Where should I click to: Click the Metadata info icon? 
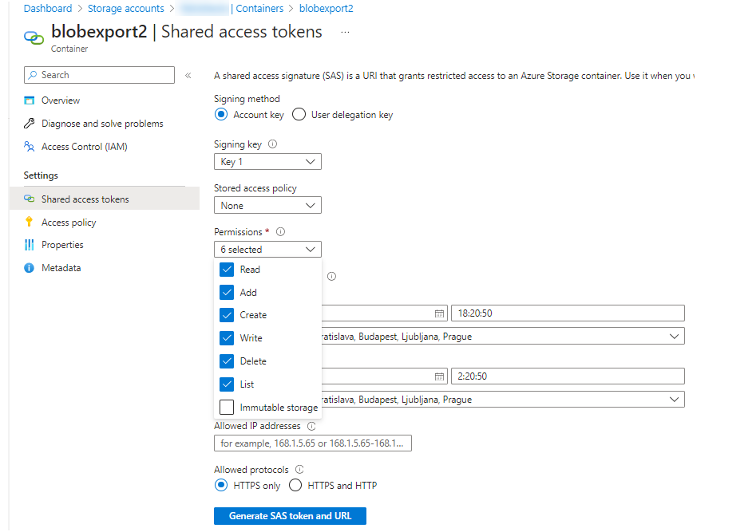(30, 268)
